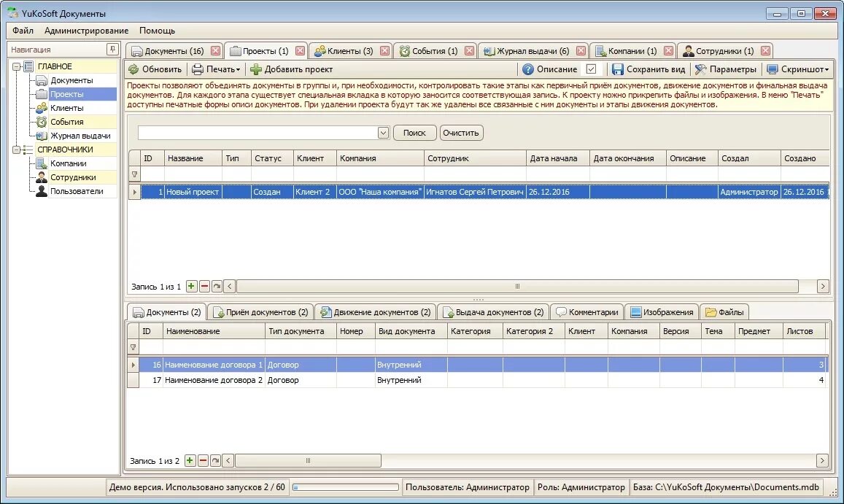Click the demo launches progress bar

(345, 486)
